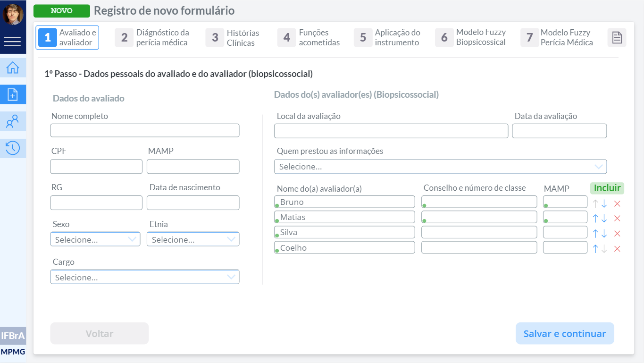Viewport: 644px width, 363px height.
Task: Focus the Nome completo field
Action: tap(145, 130)
